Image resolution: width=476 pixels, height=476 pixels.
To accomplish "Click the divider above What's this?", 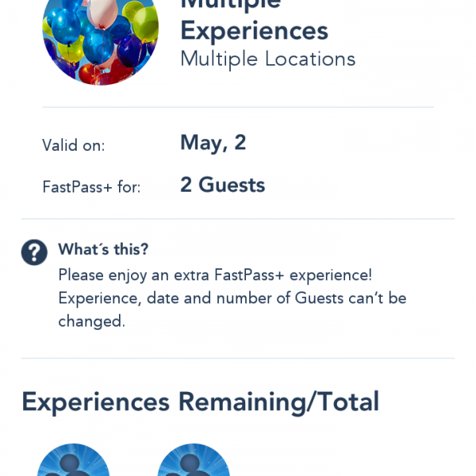I will tap(238, 219).
